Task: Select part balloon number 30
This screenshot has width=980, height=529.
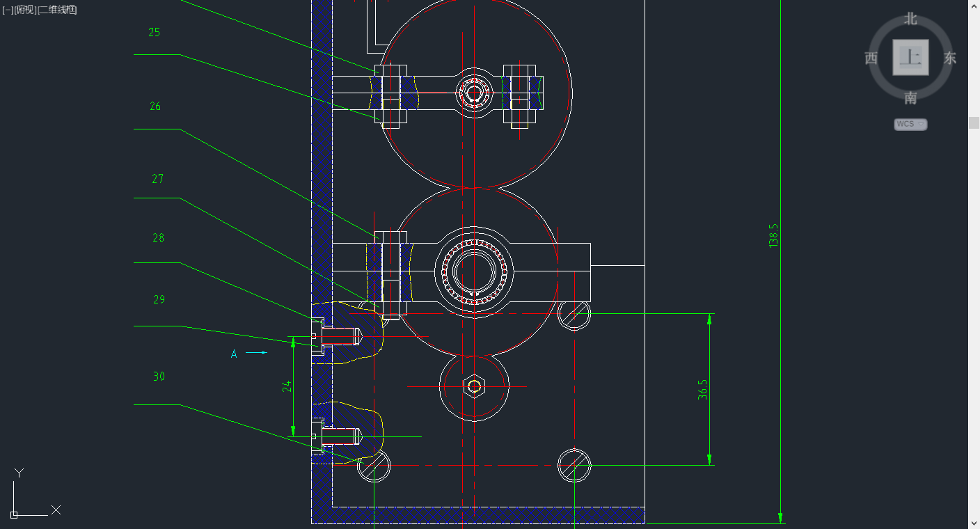Action: coord(159,377)
